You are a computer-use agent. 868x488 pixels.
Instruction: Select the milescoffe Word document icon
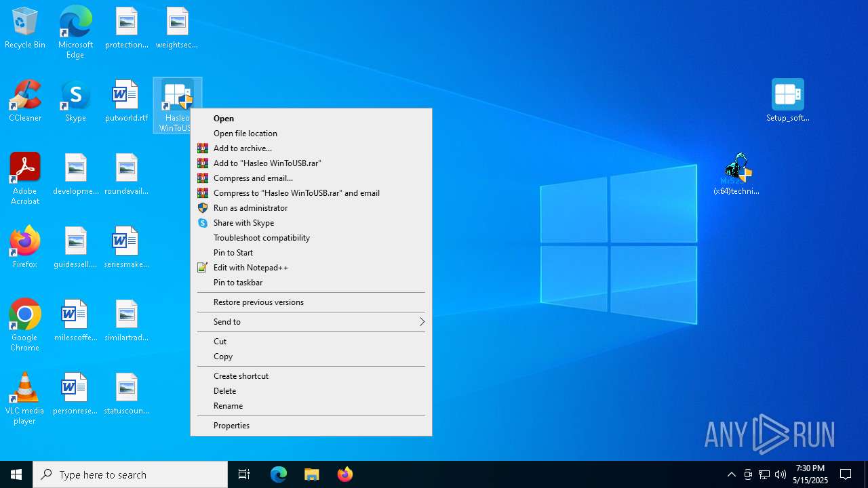point(75,321)
